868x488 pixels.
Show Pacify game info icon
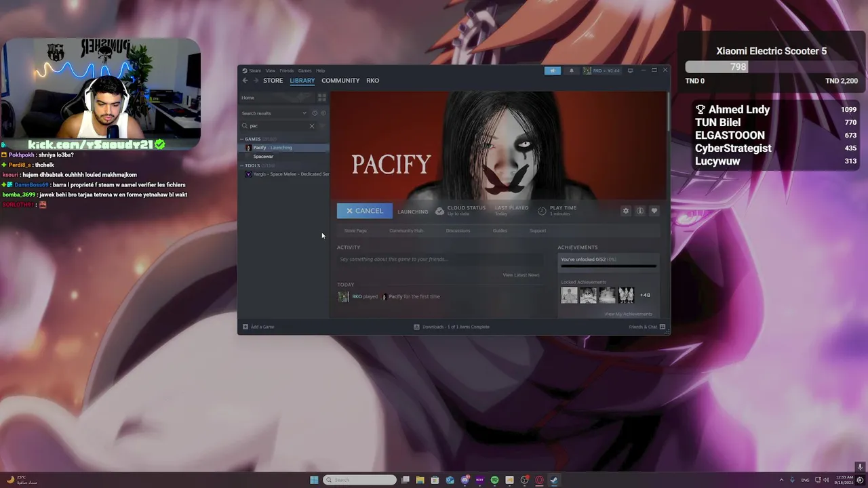(639, 211)
